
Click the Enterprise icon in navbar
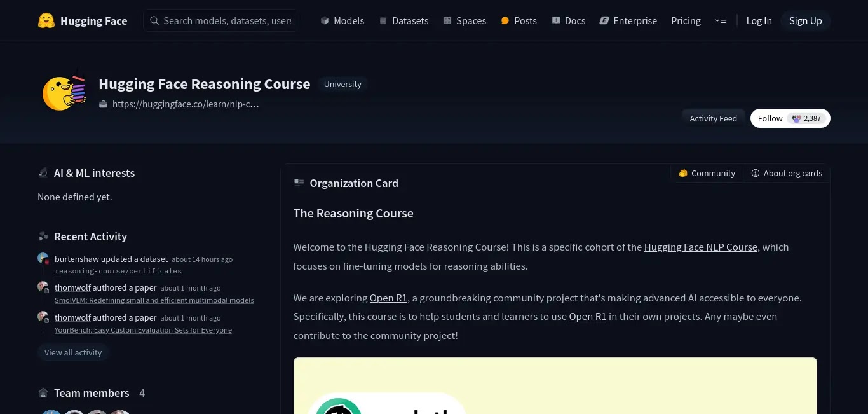coord(604,20)
